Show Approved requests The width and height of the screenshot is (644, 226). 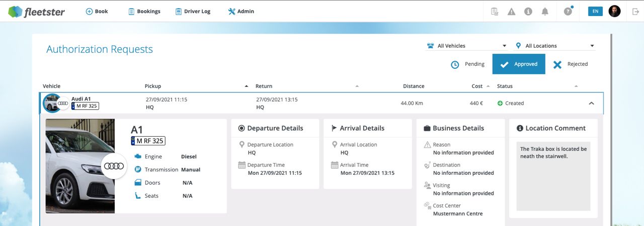[x=519, y=64]
